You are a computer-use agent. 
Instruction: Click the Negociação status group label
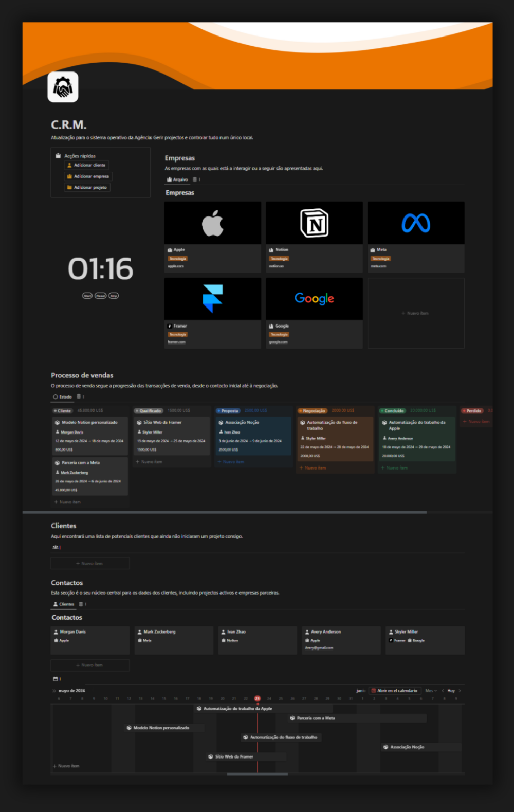(x=312, y=410)
